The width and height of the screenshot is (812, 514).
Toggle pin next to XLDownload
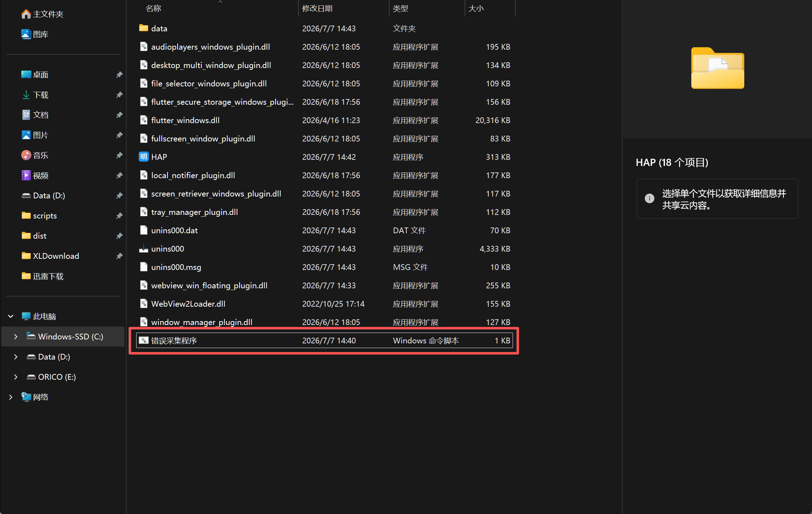click(x=119, y=256)
